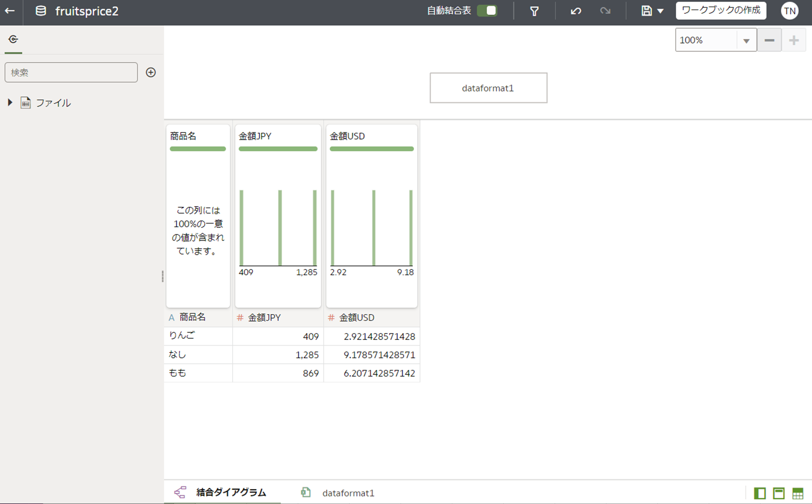Click the save disk icon
812x504 pixels.
[646, 11]
